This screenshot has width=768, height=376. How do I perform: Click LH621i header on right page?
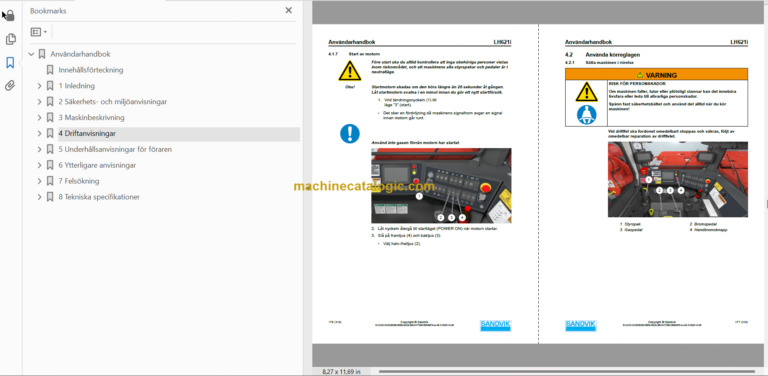click(x=739, y=42)
